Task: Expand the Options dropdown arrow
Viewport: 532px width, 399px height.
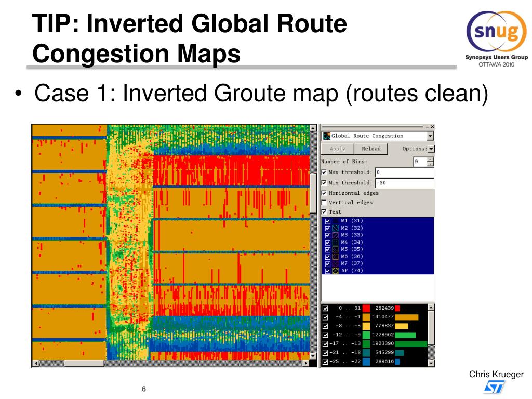Action: pos(431,149)
